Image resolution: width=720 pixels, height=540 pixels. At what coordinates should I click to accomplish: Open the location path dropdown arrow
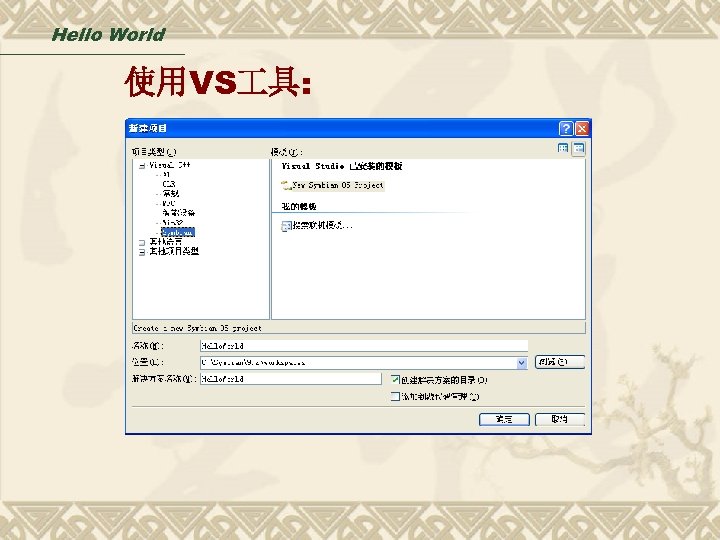[522, 363]
